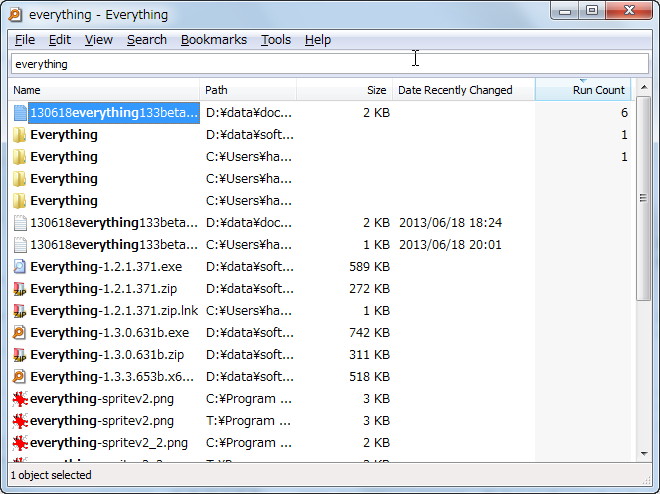This screenshot has height=494, width=660.
Task: Click image icon of everything-spritev2_2.png
Action: click(20, 443)
